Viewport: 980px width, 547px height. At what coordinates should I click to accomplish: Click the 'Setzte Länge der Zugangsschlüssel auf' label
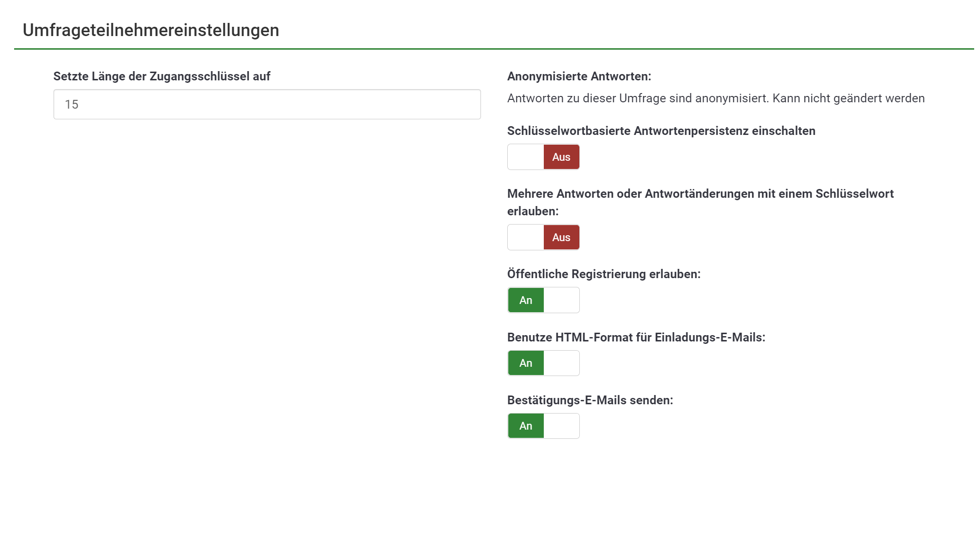coord(162,76)
